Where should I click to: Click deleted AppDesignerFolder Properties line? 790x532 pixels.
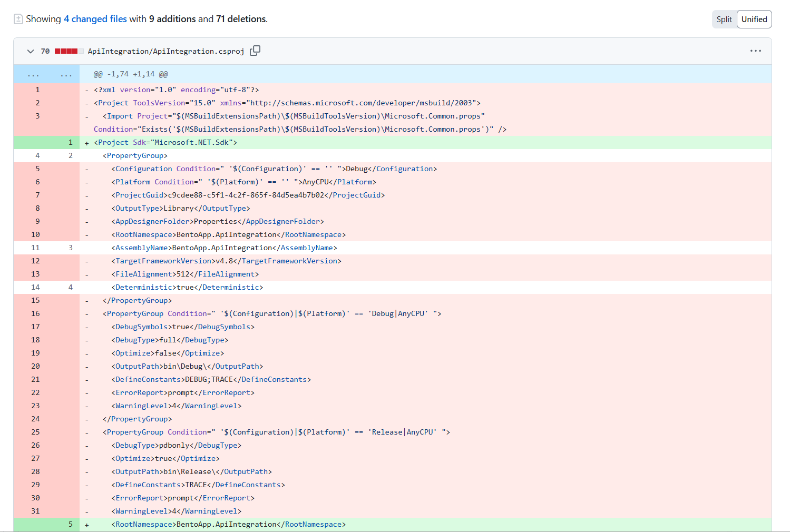point(425,221)
